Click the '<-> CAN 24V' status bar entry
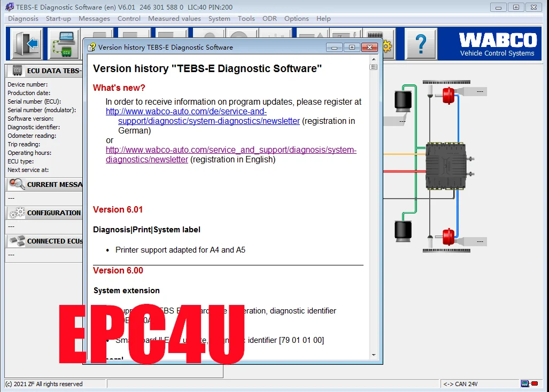This screenshot has width=549, height=392. (460, 384)
